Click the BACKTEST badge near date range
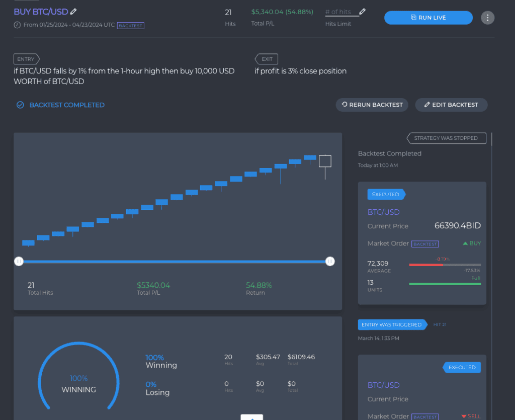The height and width of the screenshot is (420, 515). pyautogui.click(x=130, y=26)
